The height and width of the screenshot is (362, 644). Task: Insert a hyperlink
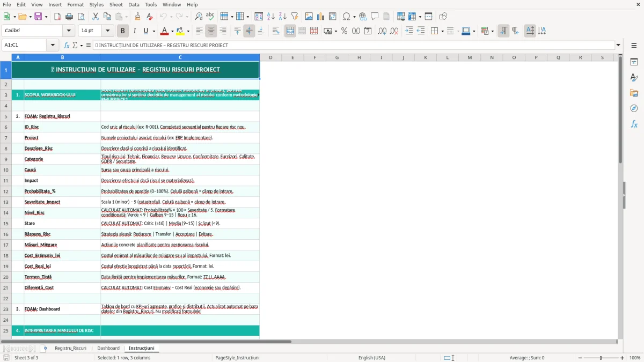pos(363,17)
